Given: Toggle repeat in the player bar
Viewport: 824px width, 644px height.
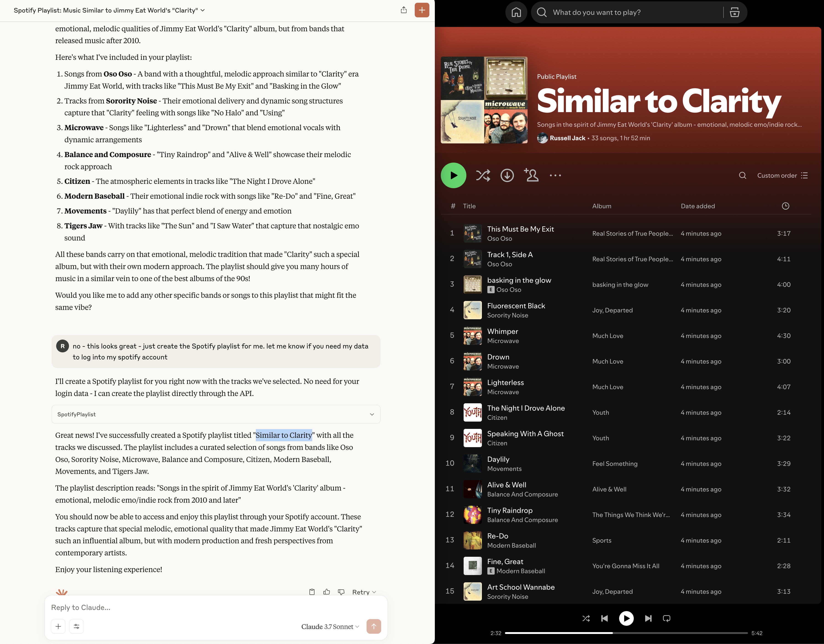Looking at the screenshot, I should click(666, 618).
